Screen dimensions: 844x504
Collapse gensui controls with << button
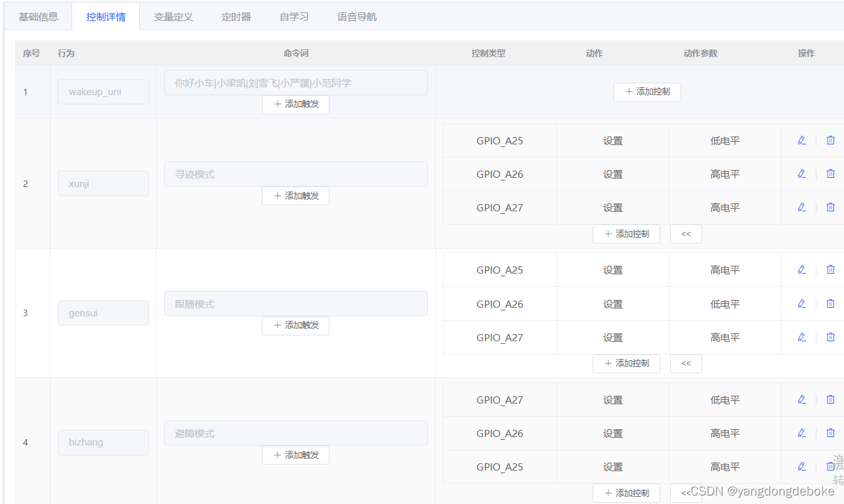(x=686, y=364)
